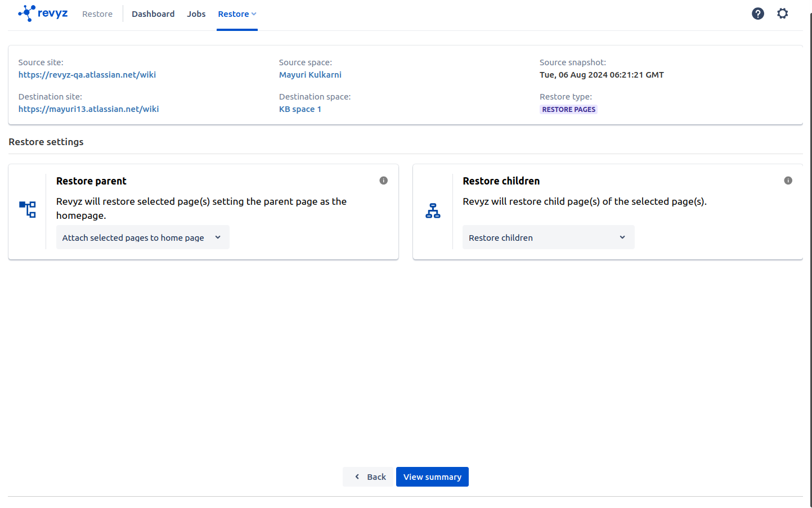The image size is (812, 508).
Task: Open the settings gear icon
Action: coord(782,14)
